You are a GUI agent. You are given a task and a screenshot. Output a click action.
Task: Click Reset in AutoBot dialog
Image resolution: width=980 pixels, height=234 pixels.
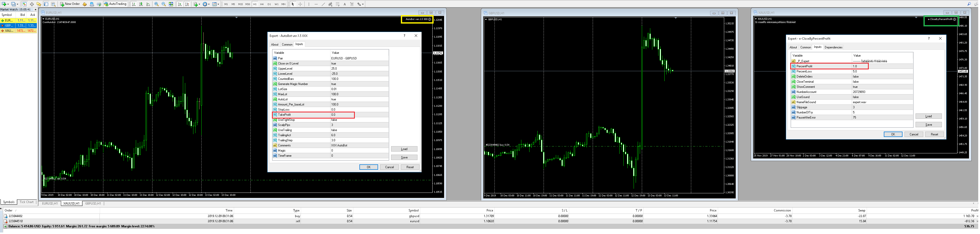pyautogui.click(x=410, y=167)
